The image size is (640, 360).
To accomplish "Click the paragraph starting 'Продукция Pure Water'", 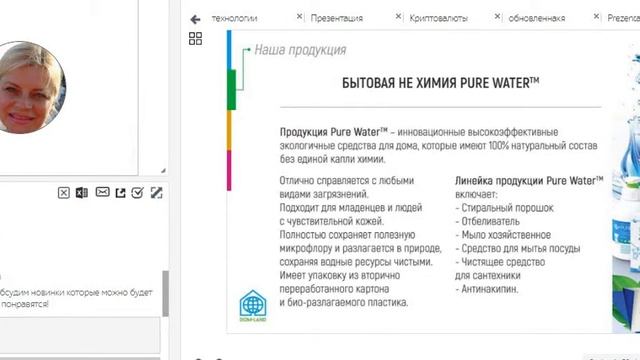I will tap(438, 146).
